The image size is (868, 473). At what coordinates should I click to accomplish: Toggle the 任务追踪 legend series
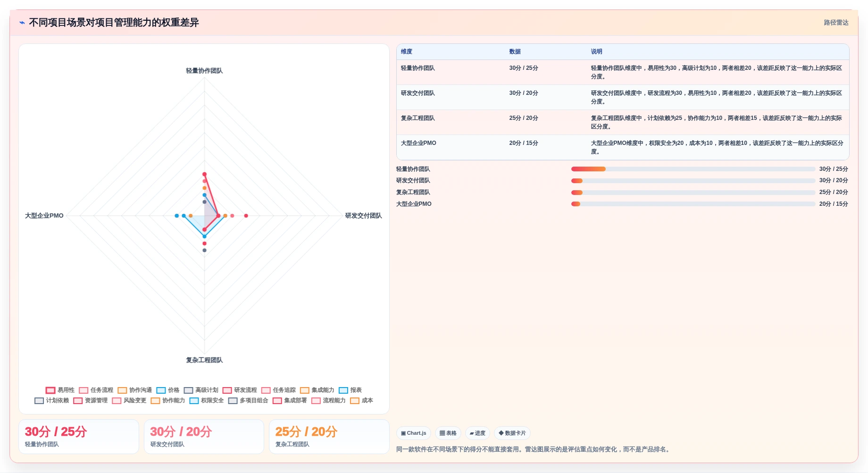click(x=278, y=390)
